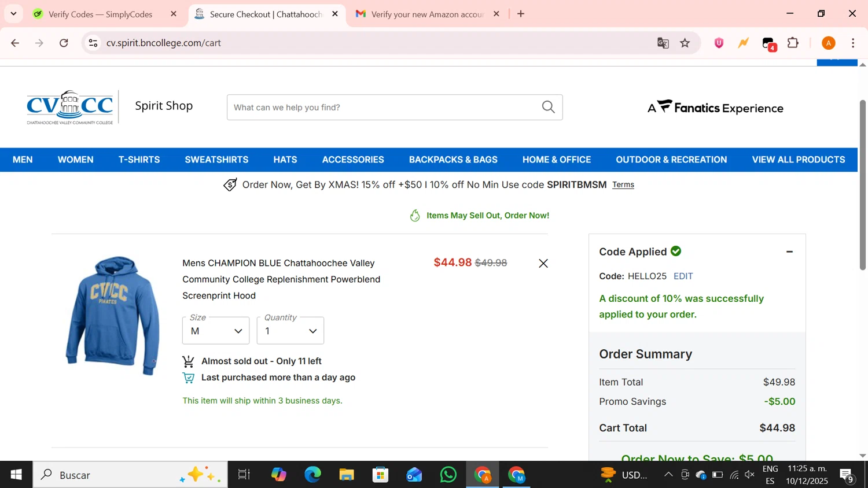Screen dimensions: 868x488
Task: Open the MEN category menu
Action: [x=23, y=160]
